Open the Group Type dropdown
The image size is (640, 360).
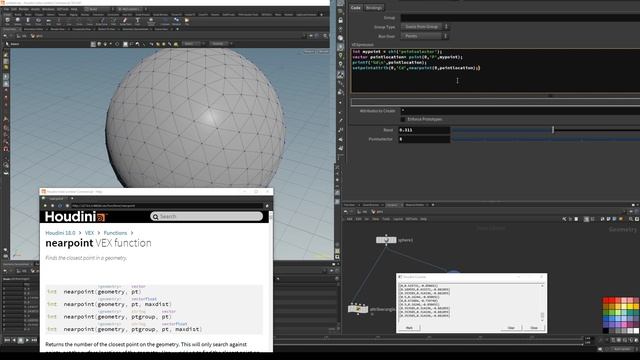[424, 27]
